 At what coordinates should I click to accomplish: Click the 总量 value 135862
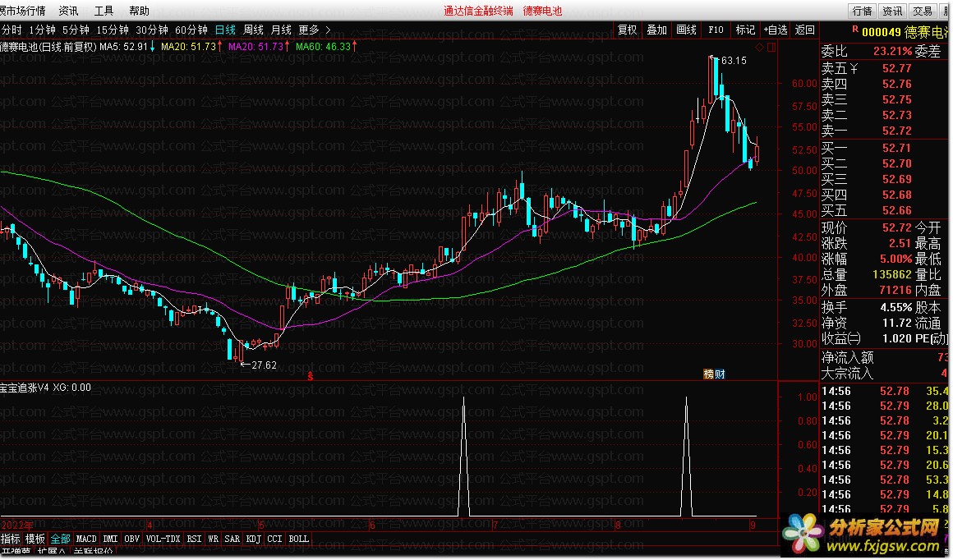click(892, 274)
